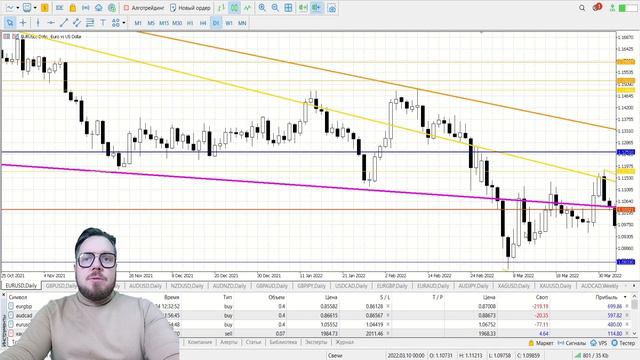The height and width of the screenshot is (360, 640).
Task: Switch to NZDUSD.Daily chart tab
Action: (x=187, y=286)
